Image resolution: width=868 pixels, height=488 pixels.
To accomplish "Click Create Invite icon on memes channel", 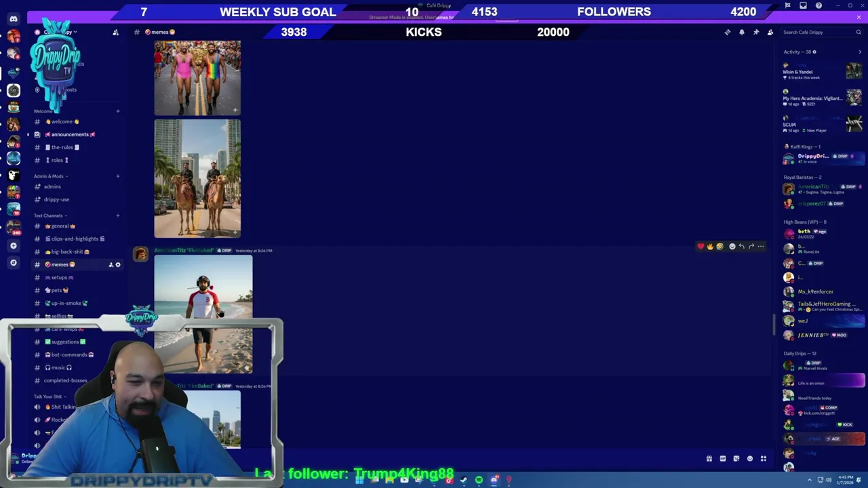I will [111, 264].
